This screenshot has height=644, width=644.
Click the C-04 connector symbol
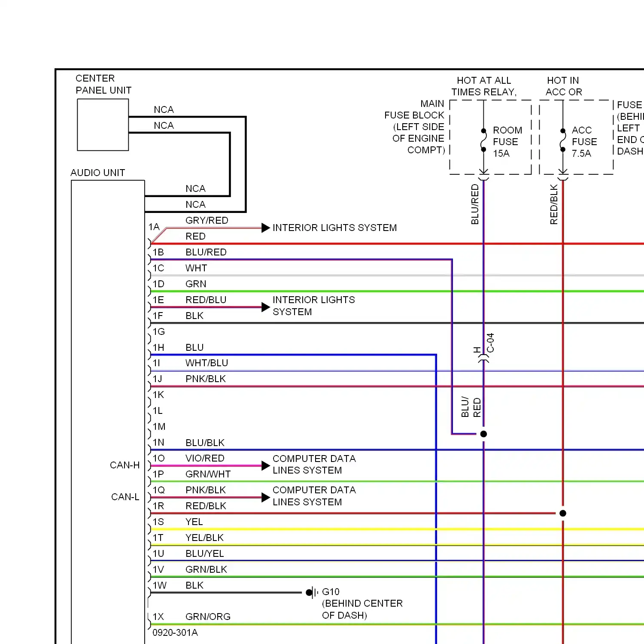tap(483, 358)
